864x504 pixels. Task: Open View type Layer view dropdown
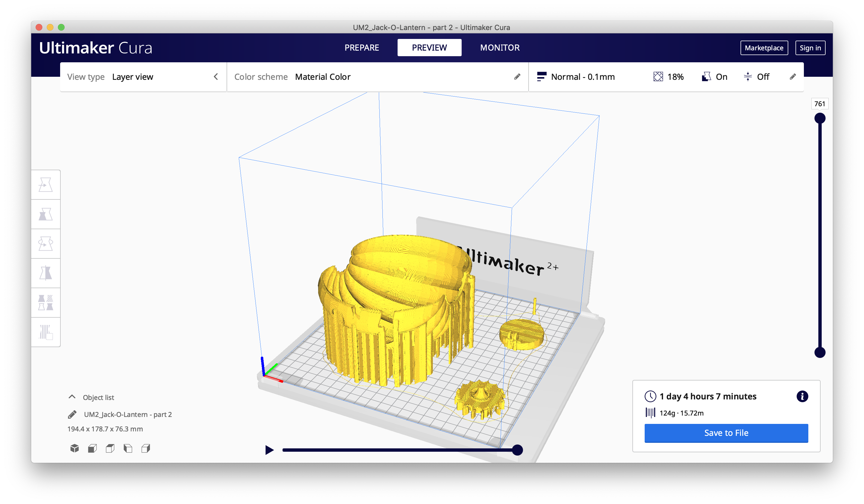coord(143,77)
